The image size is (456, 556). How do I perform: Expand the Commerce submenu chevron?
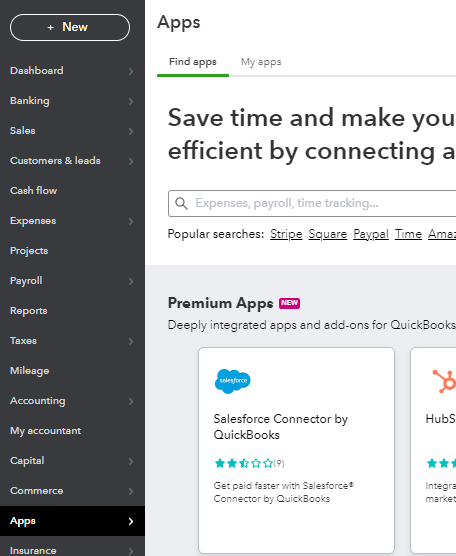tap(131, 491)
